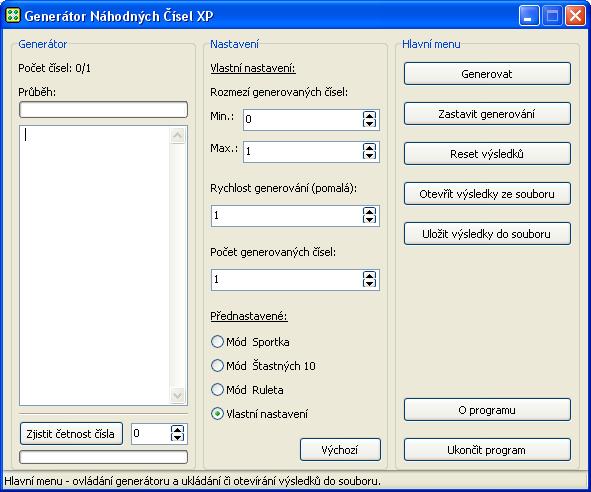Click the results scrollbar down arrow
Screen dimensions: 591x492
pos(178,395)
